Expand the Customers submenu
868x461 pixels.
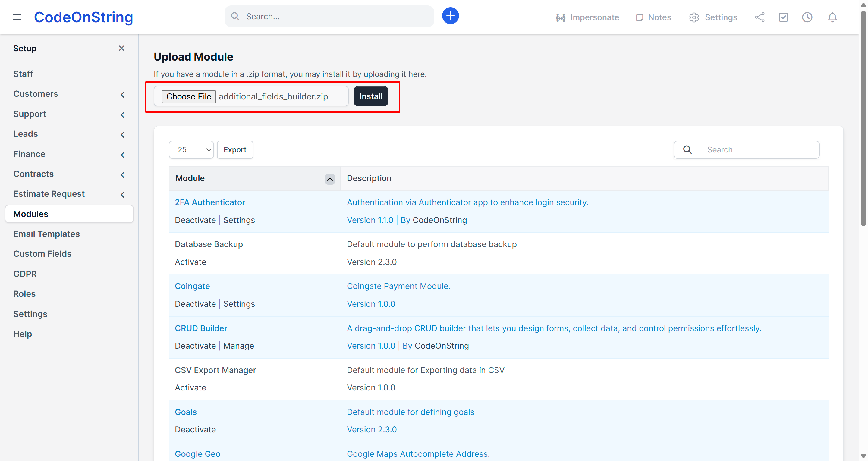point(123,95)
